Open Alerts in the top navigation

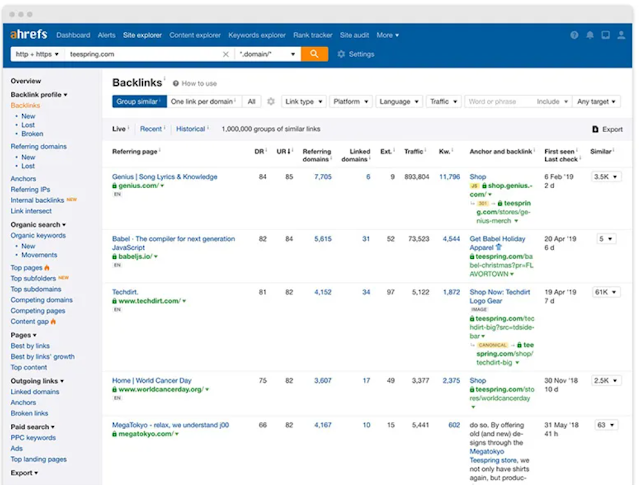click(106, 35)
